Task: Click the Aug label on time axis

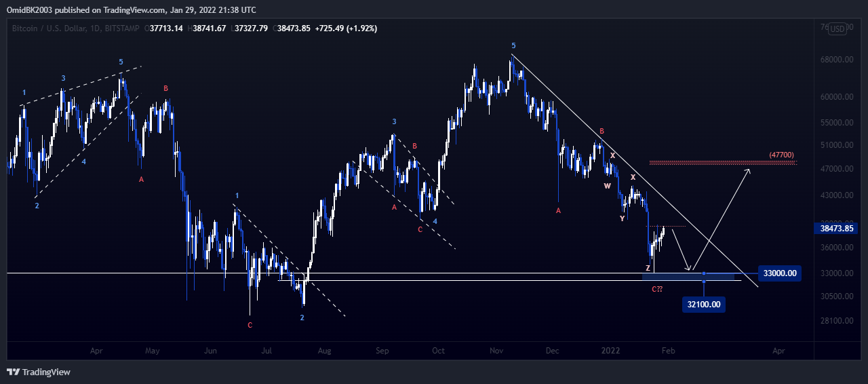Action: tap(325, 351)
